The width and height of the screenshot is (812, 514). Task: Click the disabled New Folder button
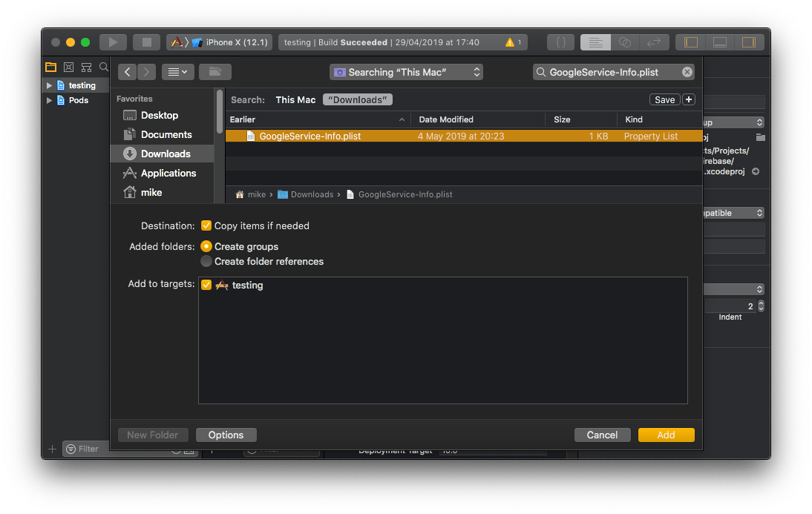[152, 435]
